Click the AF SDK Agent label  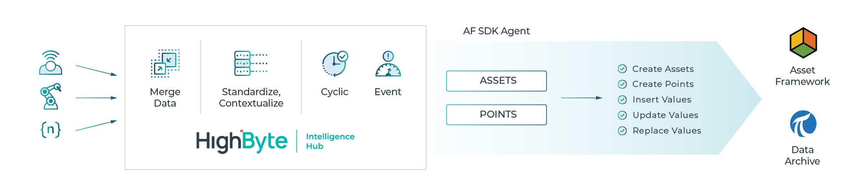click(x=496, y=31)
